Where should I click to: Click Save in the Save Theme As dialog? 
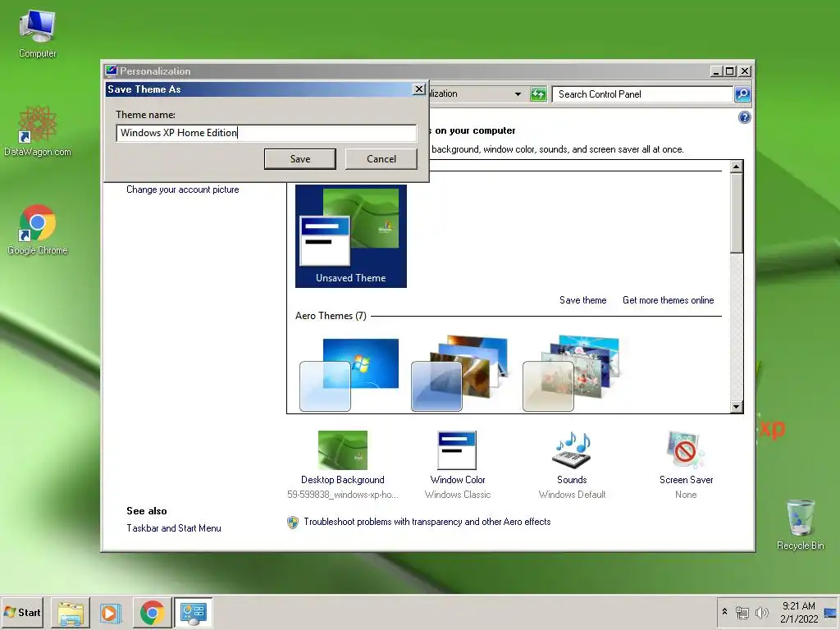click(x=300, y=159)
